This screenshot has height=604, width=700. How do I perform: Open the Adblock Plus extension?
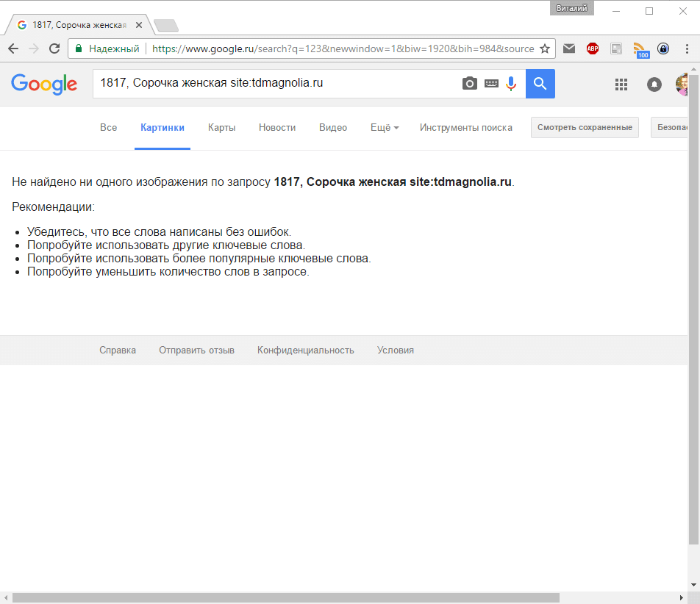click(593, 48)
